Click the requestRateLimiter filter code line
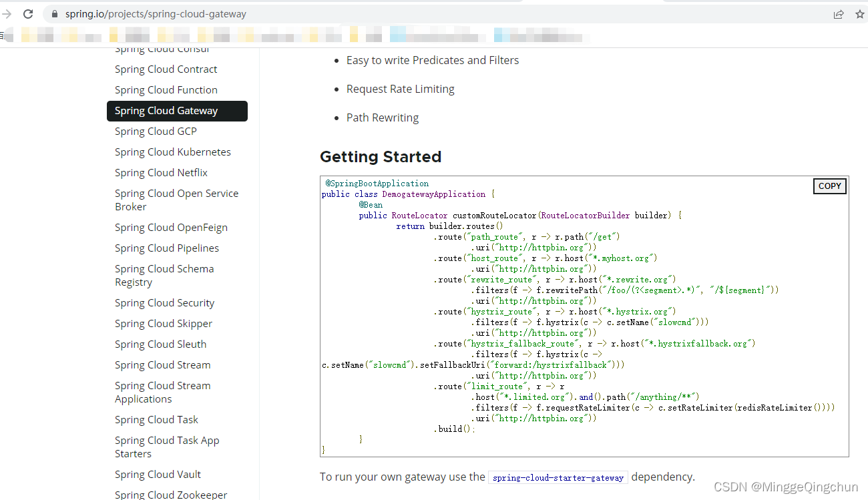 [x=653, y=408]
